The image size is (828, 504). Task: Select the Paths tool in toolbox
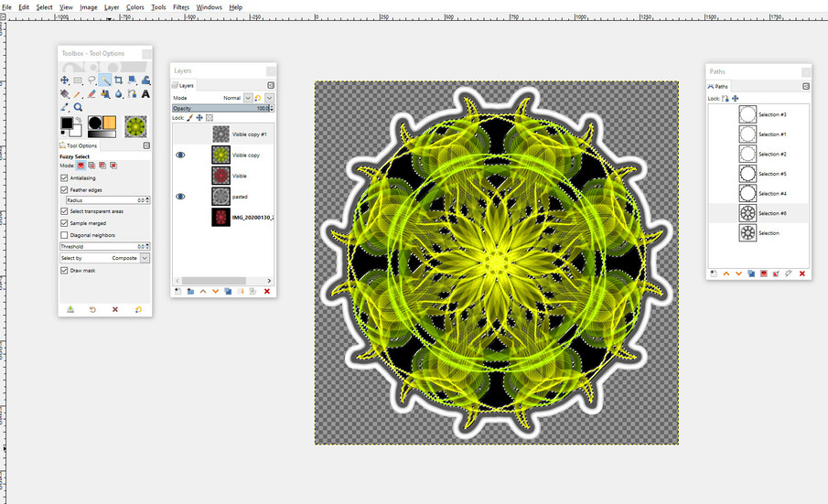[x=132, y=94]
